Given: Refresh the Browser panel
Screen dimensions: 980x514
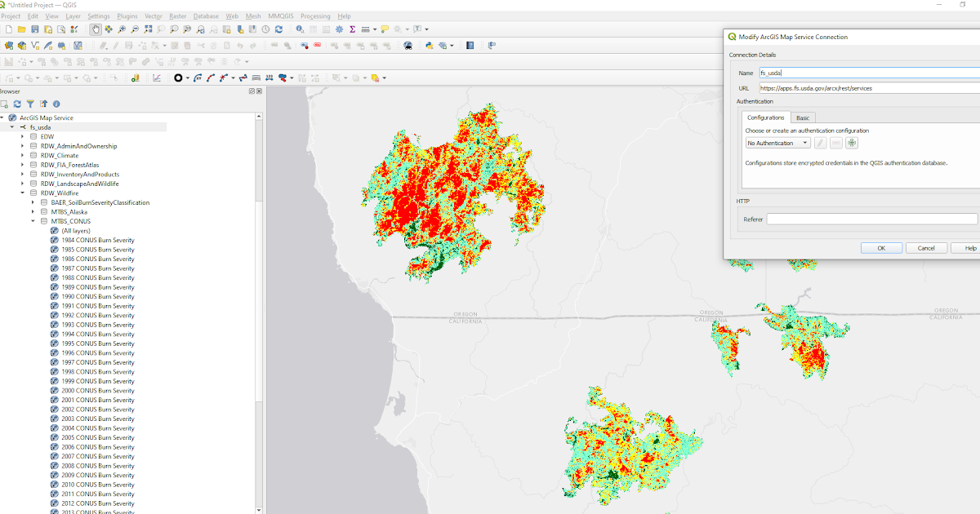Looking at the screenshot, I should [17, 104].
